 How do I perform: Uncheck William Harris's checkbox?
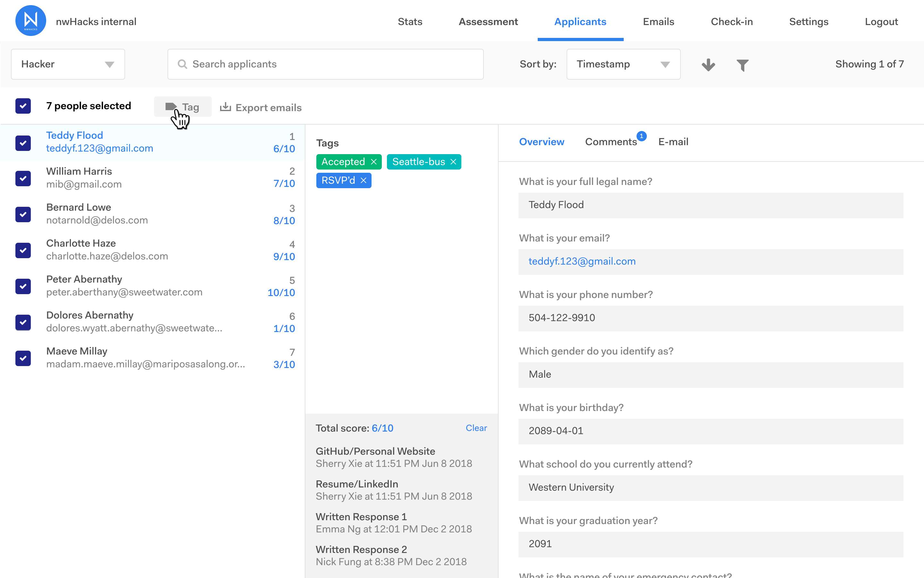(23, 178)
